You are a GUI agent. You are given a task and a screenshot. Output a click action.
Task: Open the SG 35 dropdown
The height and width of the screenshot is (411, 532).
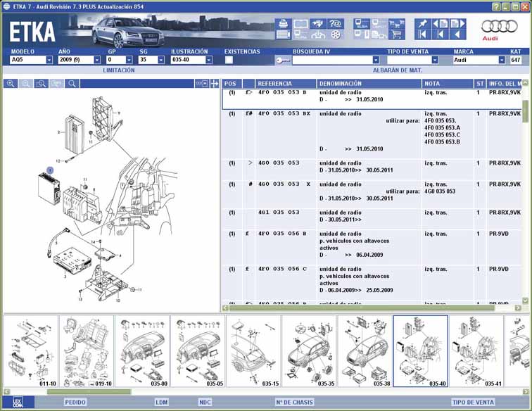coord(161,60)
